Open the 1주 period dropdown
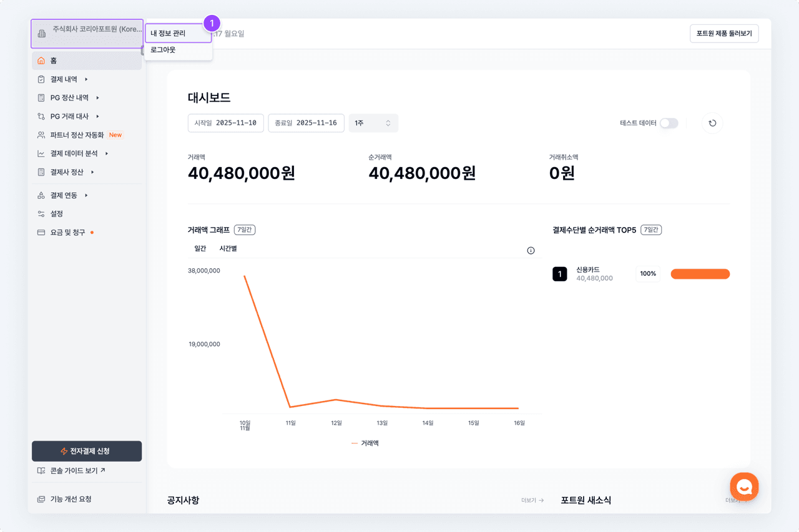The width and height of the screenshot is (799, 532). point(373,123)
